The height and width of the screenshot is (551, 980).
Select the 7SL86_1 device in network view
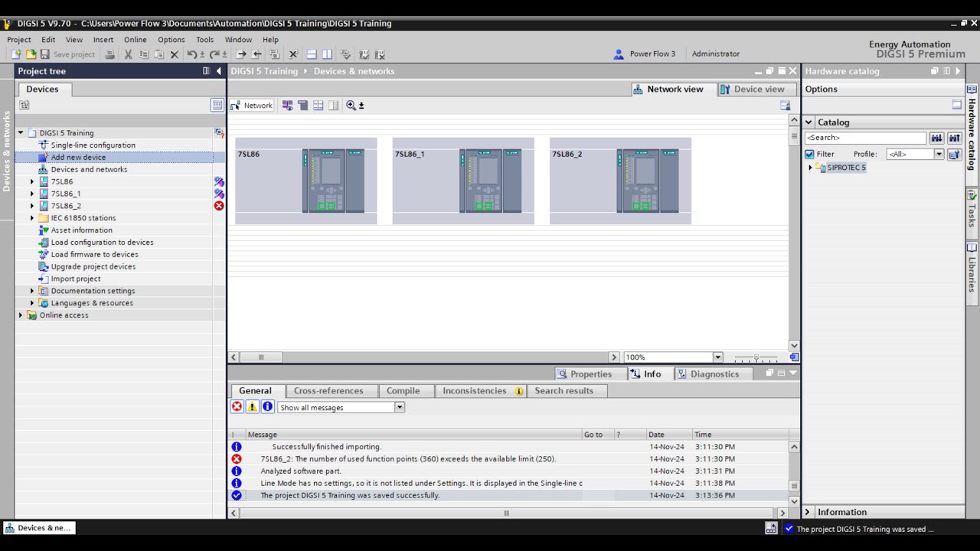click(463, 181)
